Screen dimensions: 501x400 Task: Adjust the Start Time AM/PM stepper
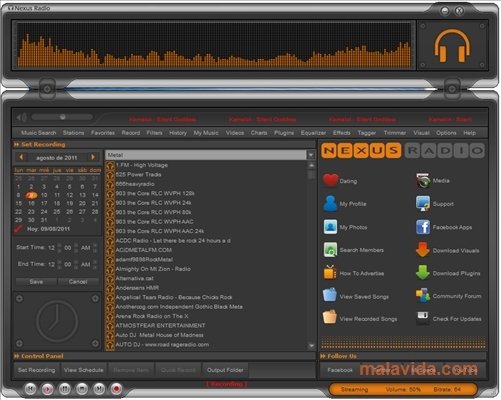(95, 248)
